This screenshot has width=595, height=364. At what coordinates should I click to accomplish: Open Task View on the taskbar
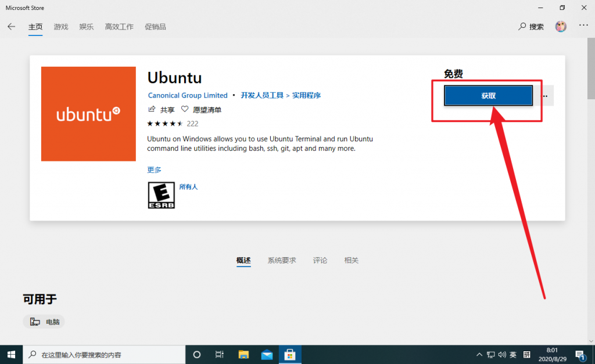pyautogui.click(x=219, y=355)
